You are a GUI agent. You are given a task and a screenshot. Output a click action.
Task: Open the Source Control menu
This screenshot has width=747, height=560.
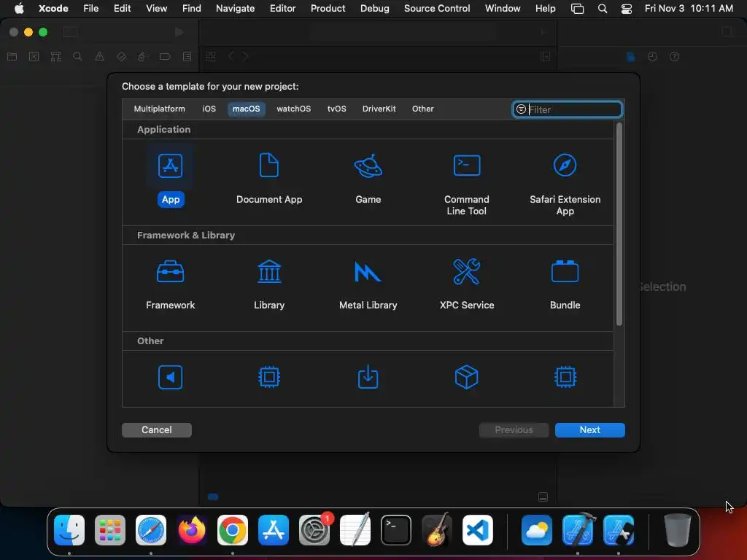[437, 8]
